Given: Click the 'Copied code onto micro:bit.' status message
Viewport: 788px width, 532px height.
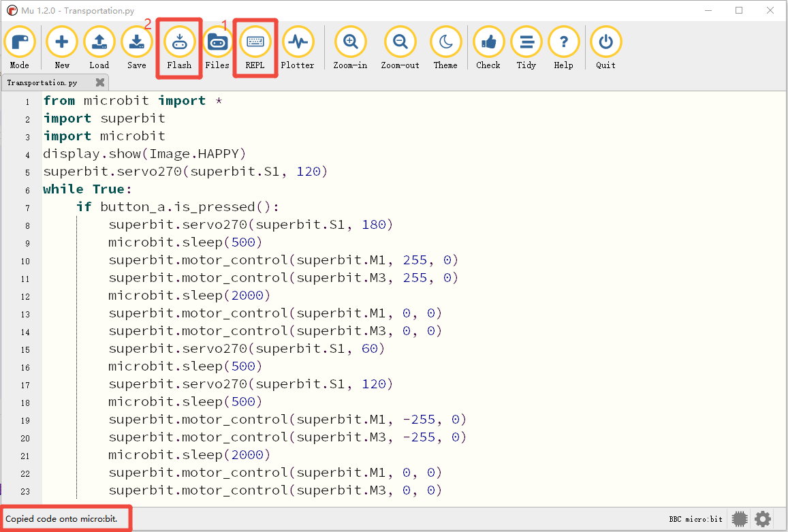Looking at the screenshot, I should tap(61, 518).
